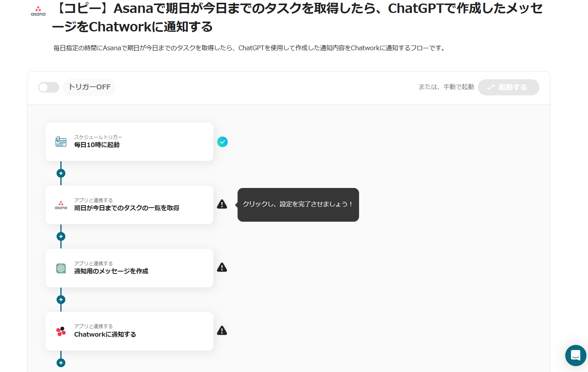Image resolution: width=588 pixels, height=372 pixels.
Task: Open the chat support widget
Action: click(x=575, y=356)
